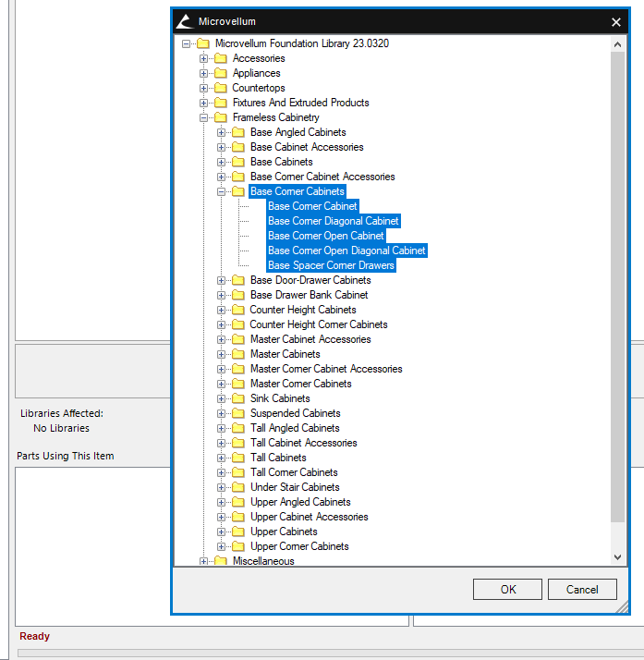Viewport: 644px width, 660px height.
Task: Click the Appliances folder icon
Action: [x=221, y=73]
